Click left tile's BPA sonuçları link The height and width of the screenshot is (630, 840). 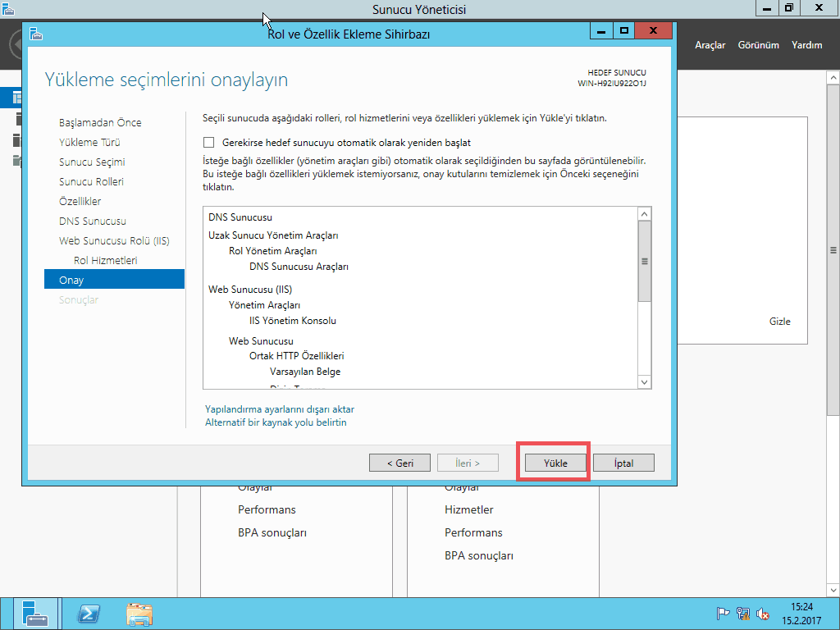(272, 532)
